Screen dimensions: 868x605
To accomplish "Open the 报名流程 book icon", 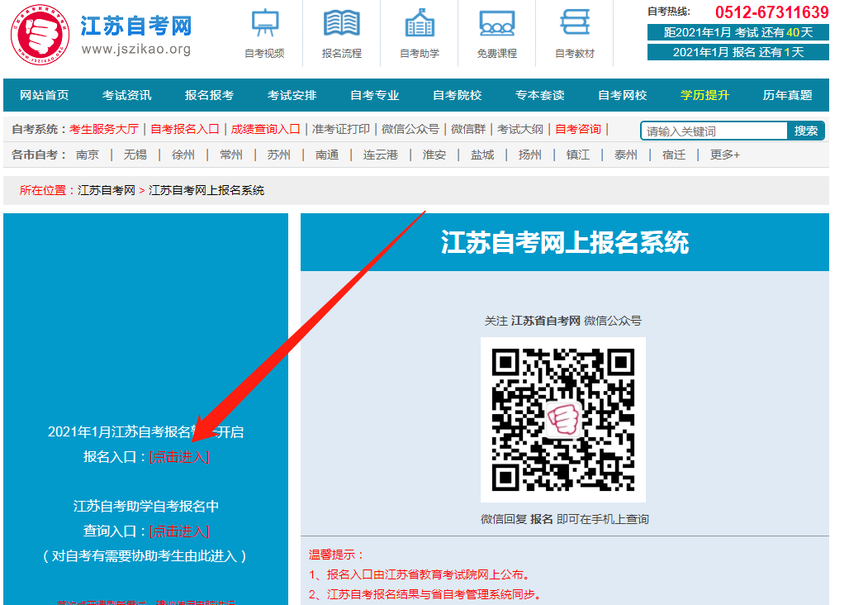I will coord(342,23).
